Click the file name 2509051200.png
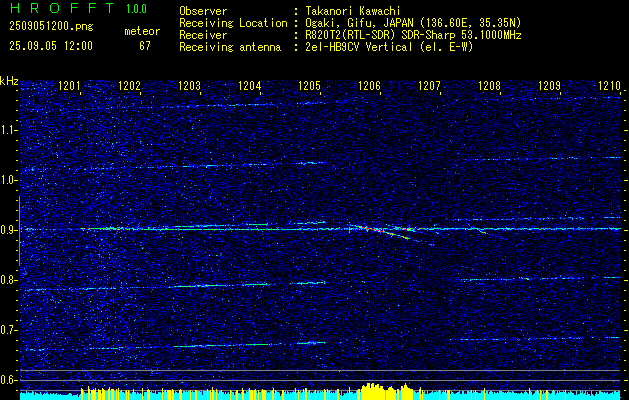 51,27
